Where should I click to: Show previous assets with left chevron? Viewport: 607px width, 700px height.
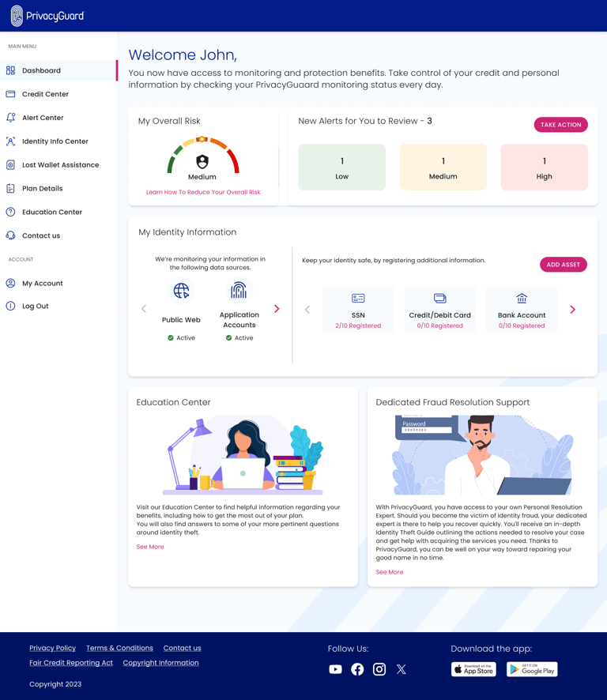pos(307,310)
